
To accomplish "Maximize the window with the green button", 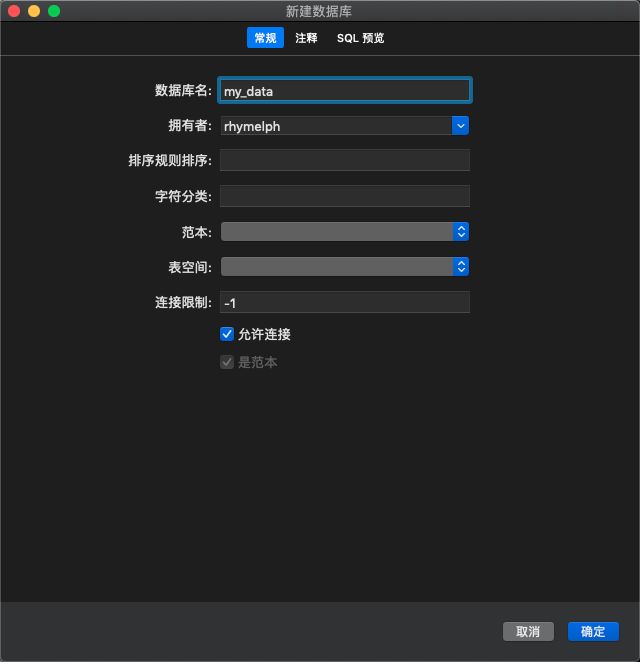I will pos(54,11).
